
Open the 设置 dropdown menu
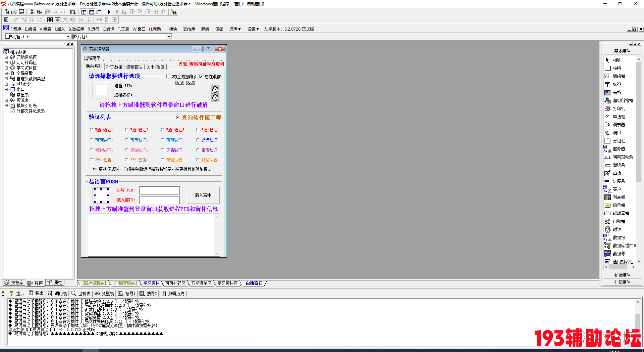tap(253, 29)
